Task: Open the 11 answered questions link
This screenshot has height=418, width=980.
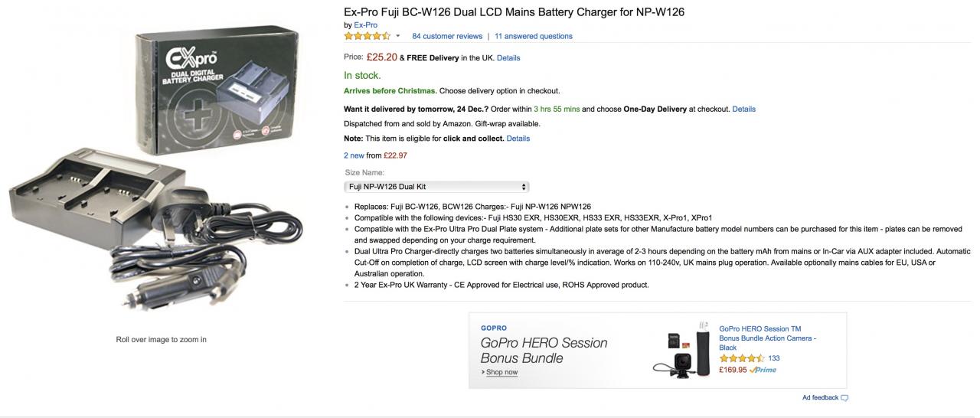Action: coord(533,36)
